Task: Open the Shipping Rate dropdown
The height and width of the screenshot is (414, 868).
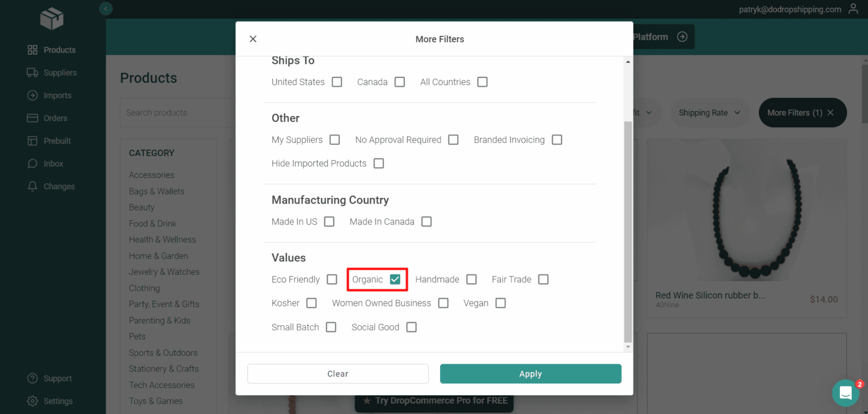Action: pyautogui.click(x=710, y=113)
